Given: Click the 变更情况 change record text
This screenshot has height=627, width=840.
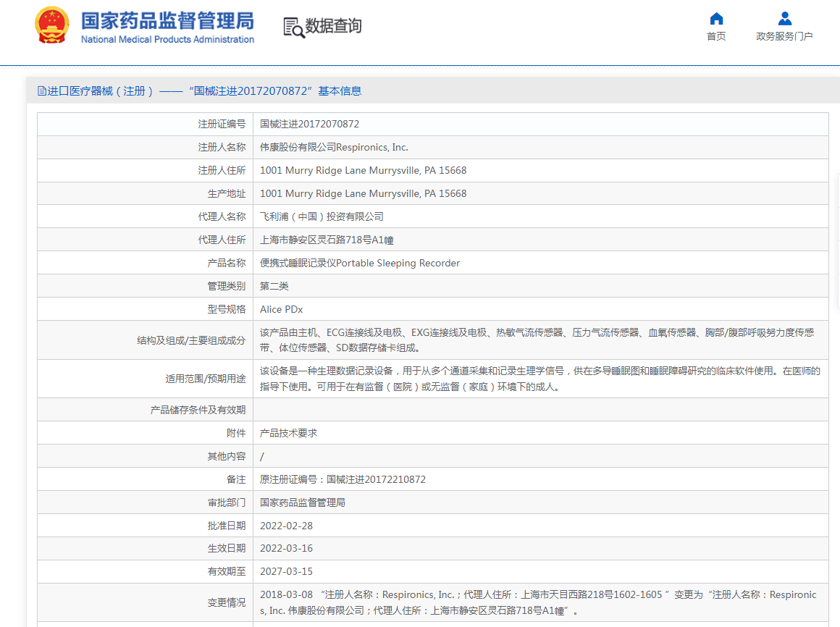Looking at the screenshot, I should pyautogui.click(x=538, y=602).
